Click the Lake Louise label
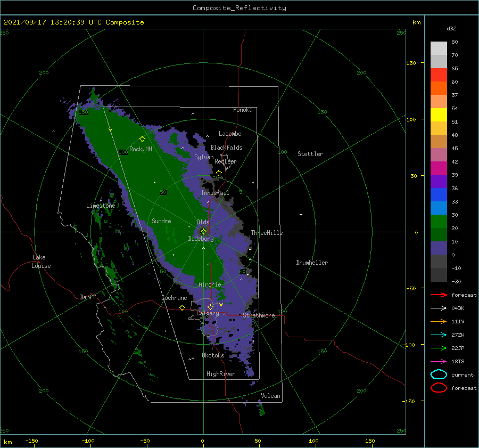Image resolution: width=479 pixels, height=448 pixels. (x=41, y=262)
